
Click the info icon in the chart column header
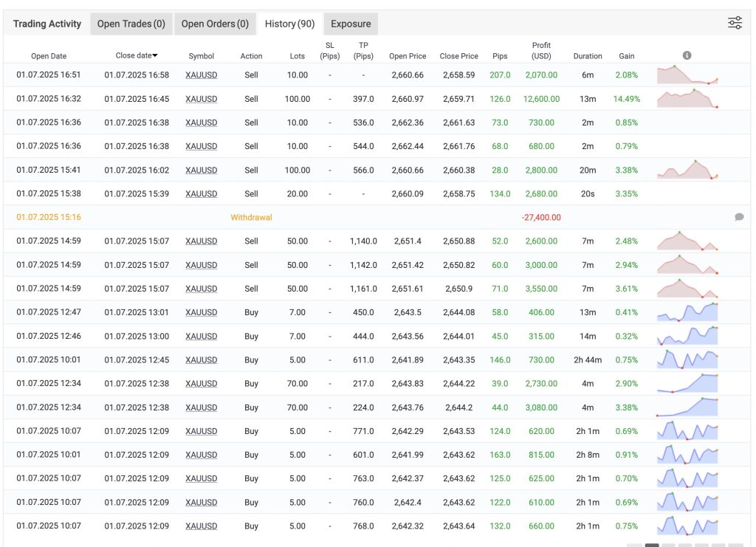(687, 55)
